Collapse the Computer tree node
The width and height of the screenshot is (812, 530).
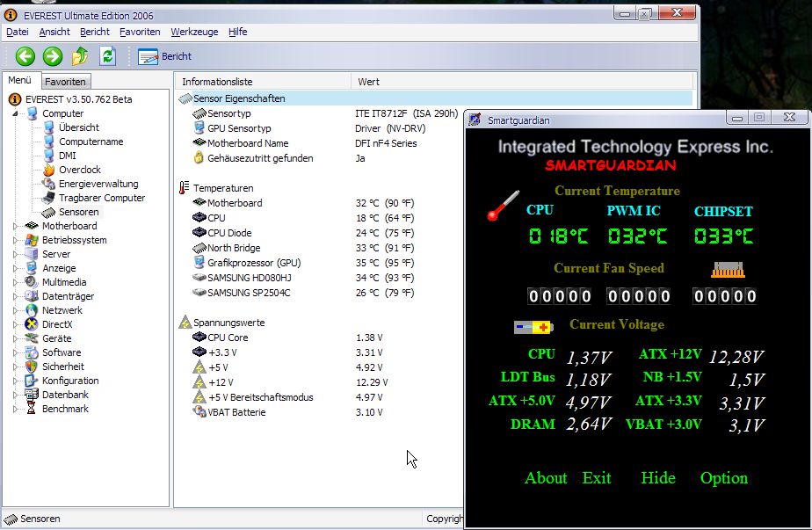[16, 113]
